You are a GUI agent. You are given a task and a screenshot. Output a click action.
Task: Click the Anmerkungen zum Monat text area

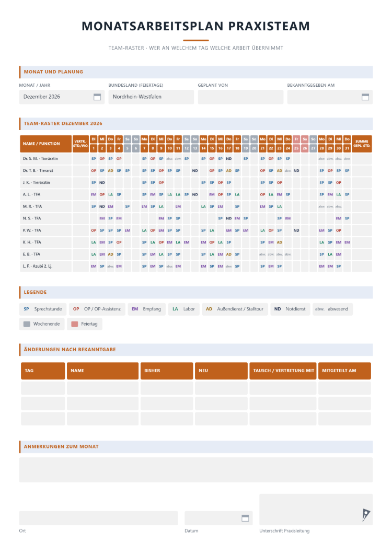click(196, 470)
